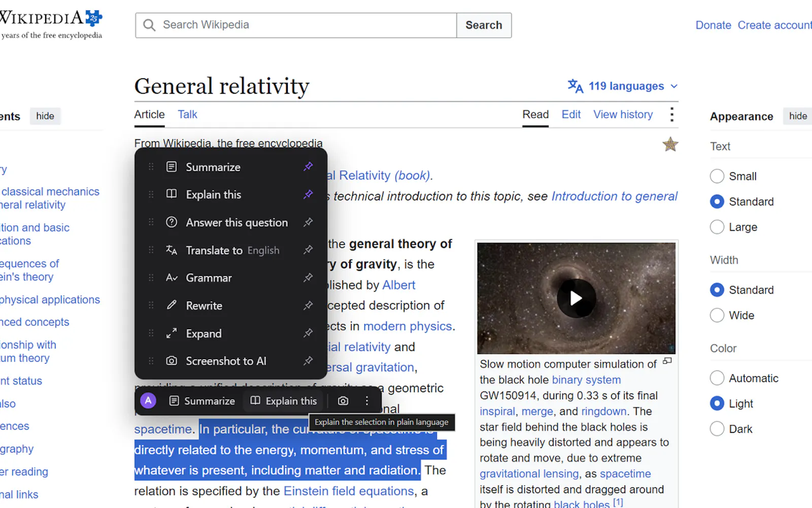Choose Rewrite from the AI menu
This screenshot has height=508, width=812.
tap(204, 306)
